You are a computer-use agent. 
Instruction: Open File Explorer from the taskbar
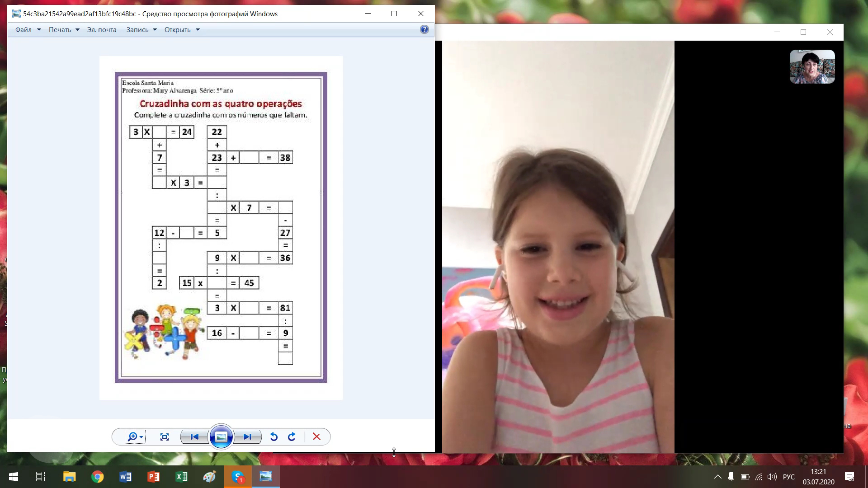[69, 477]
